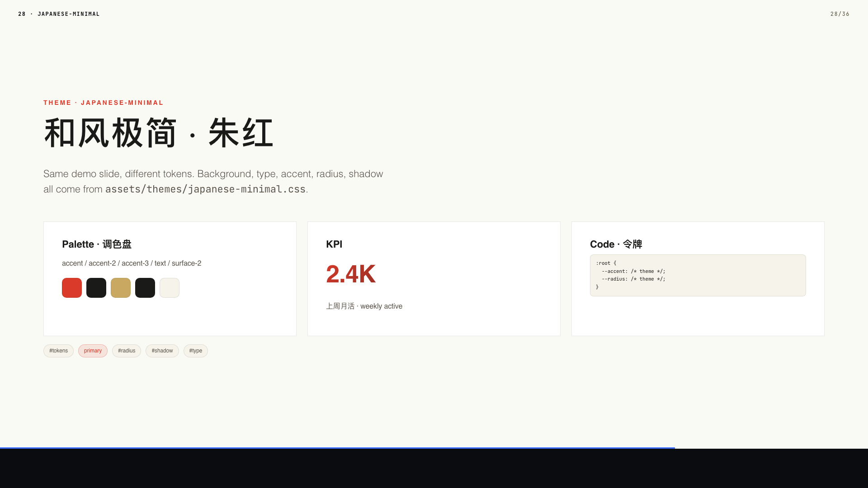
Task: Click the 2.4K KPI number
Action: tap(350, 274)
